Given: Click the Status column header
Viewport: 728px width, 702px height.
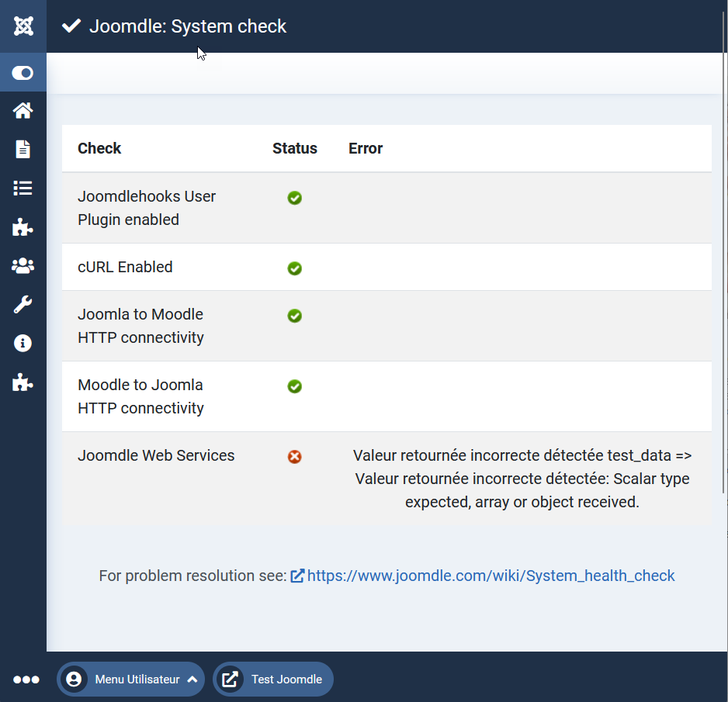Looking at the screenshot, I should click(x=294, y=148).
